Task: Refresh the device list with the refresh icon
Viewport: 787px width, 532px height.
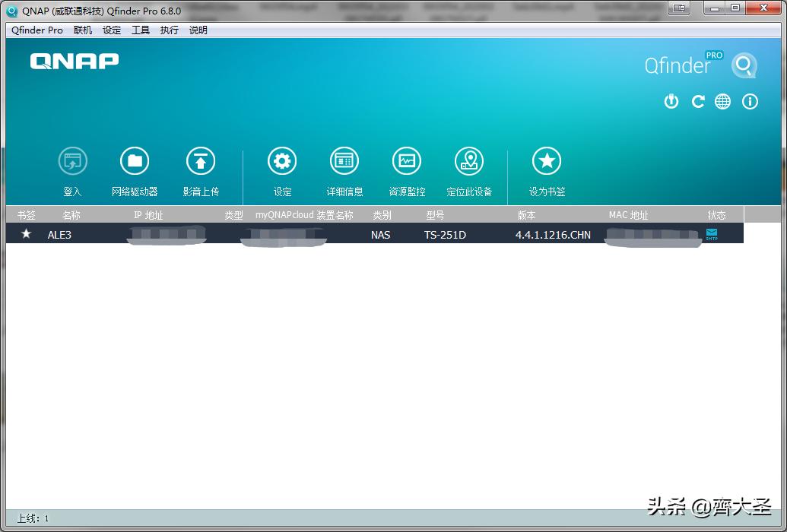Action: pos(698,101)
